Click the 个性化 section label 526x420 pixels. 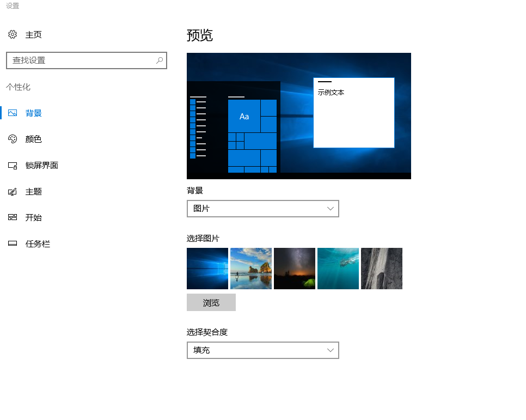tap(18, 87)
